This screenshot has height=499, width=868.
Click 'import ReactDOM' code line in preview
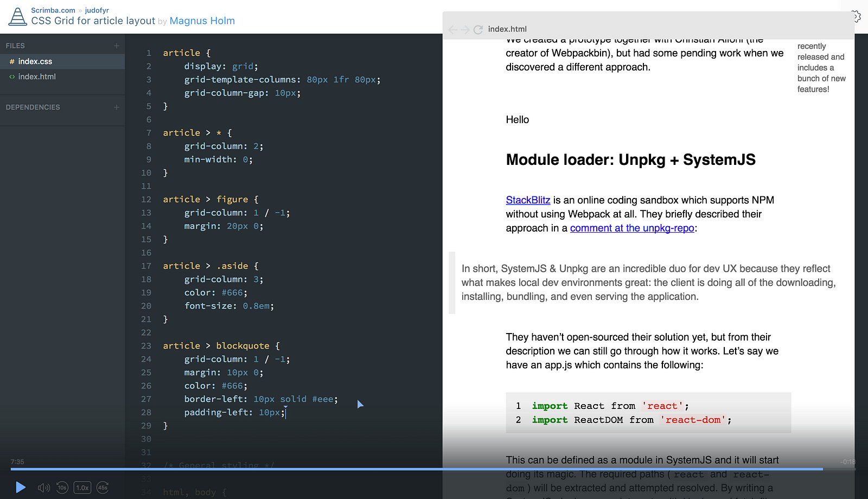click(x=632, y=420)
